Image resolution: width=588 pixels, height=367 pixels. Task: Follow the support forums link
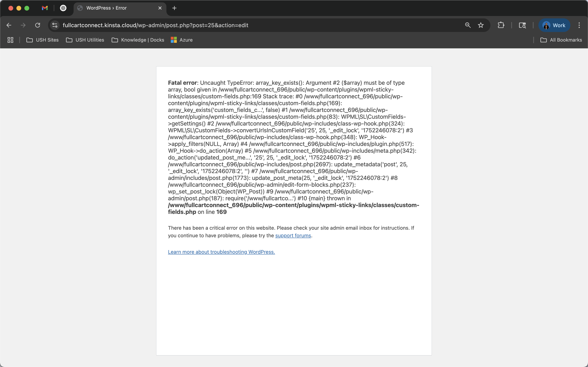293,235
